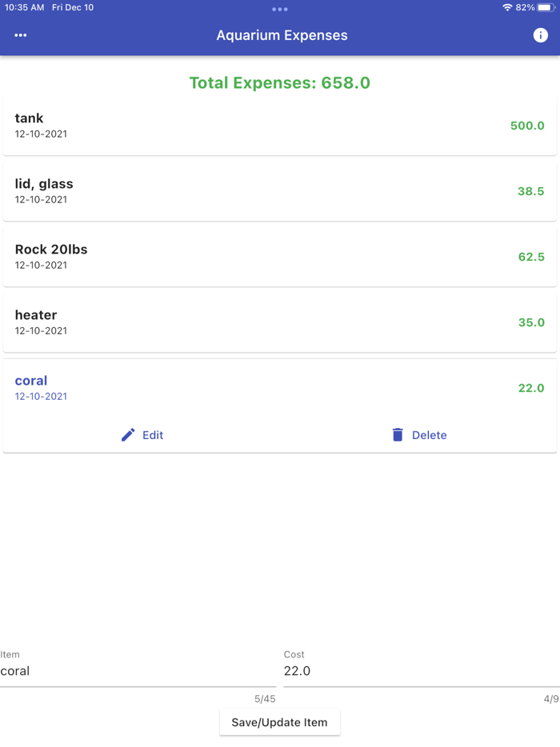Tap the Aquarium Expenses title
The image size is (560, 747).
coord(282,35)
